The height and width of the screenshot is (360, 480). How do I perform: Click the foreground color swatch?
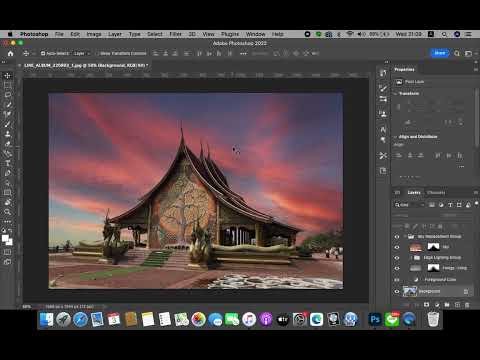[x=5, y=238]
